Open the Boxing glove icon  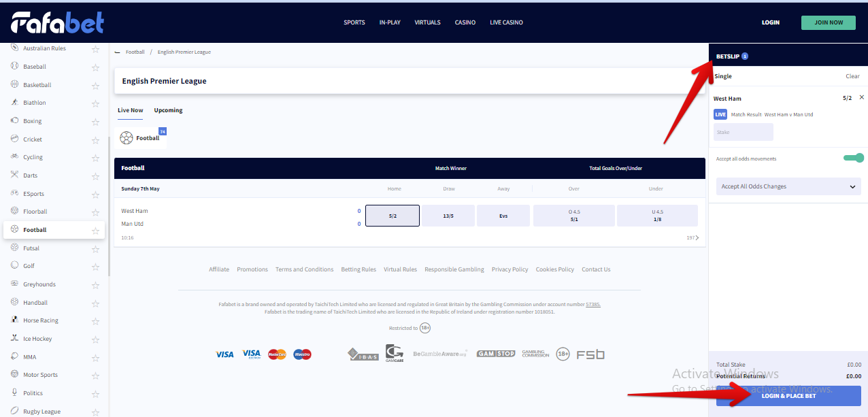[x=15, y=120]
